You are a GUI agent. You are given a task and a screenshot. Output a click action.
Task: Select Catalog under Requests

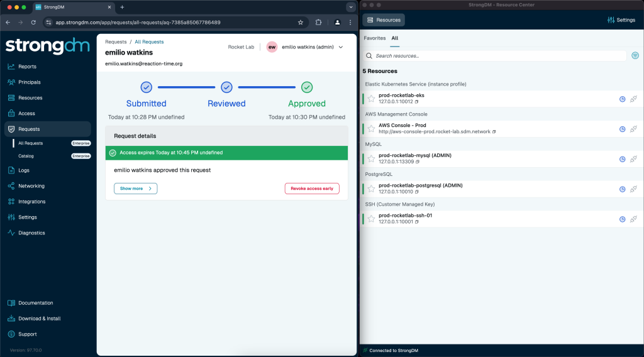click(x=26, y=156)
